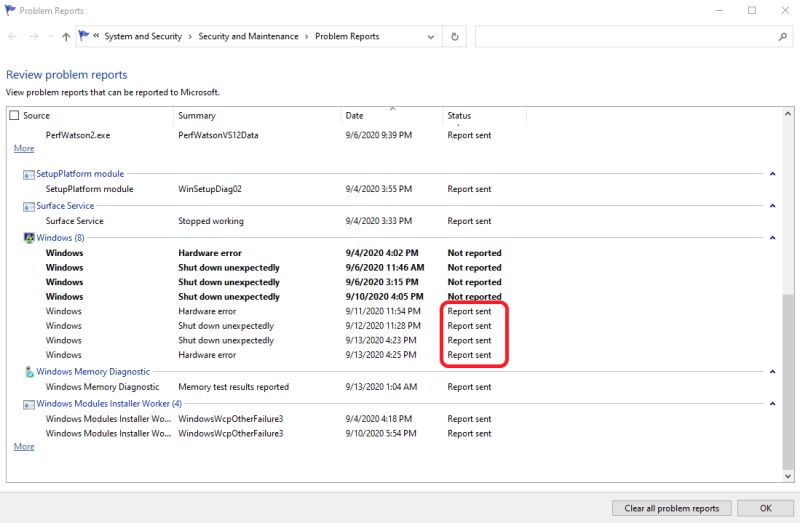The height and width of the screenshot is (523, 800).
Task: Click the search magnifier icon
Action: point(783,37)
